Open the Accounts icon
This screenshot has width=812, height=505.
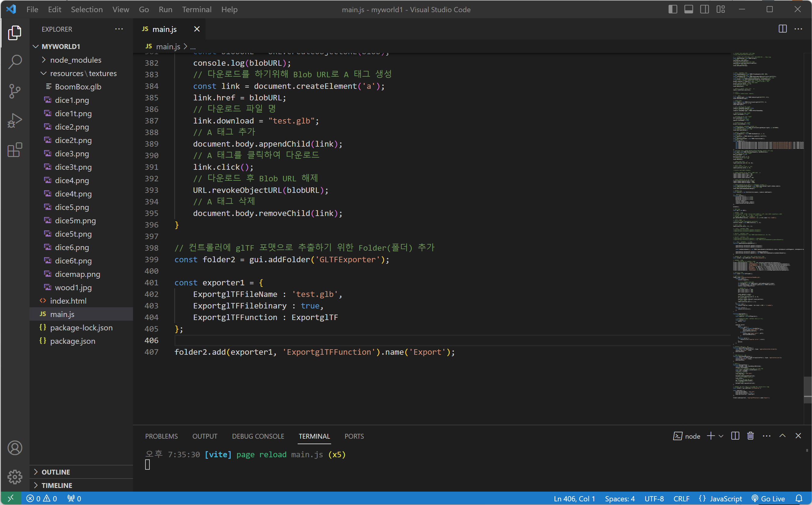pos(15,448)
